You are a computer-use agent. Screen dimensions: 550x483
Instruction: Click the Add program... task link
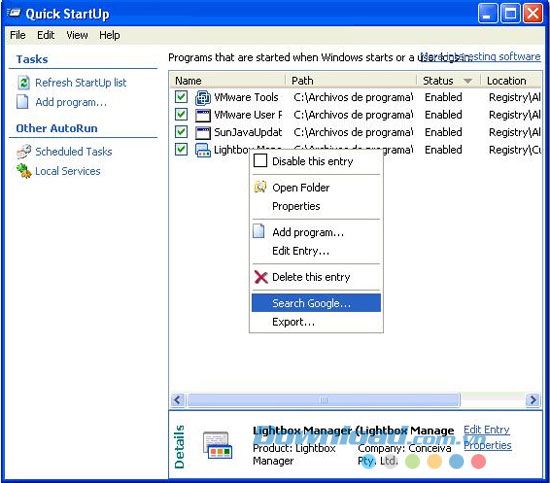tap(71, 102)
